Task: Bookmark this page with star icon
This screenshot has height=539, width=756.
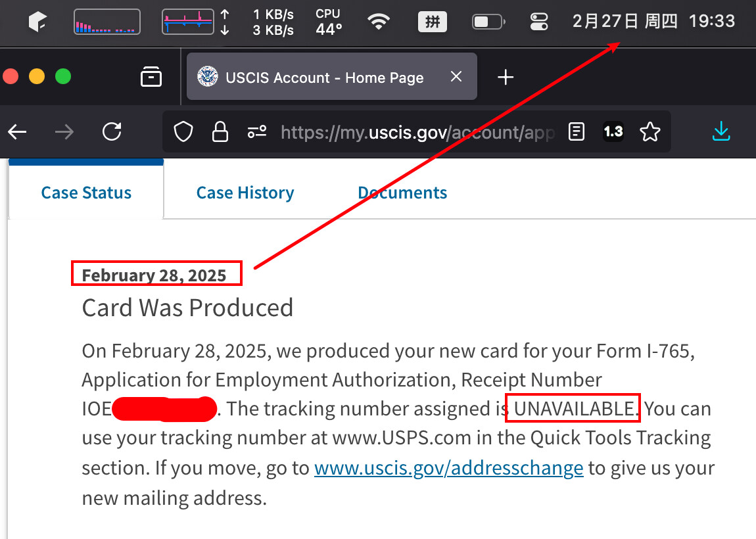Action: point(650,132)
